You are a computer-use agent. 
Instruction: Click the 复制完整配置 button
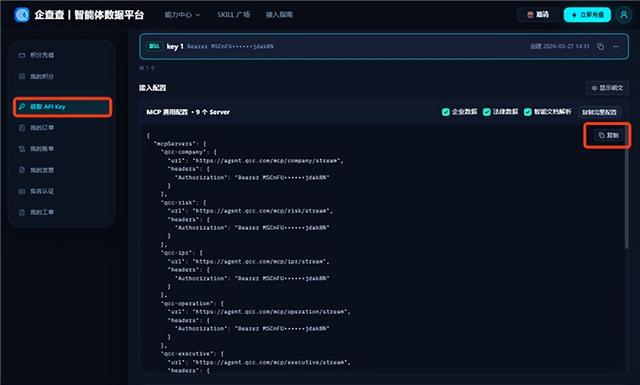pyautogui.click(x=599, y=112)
